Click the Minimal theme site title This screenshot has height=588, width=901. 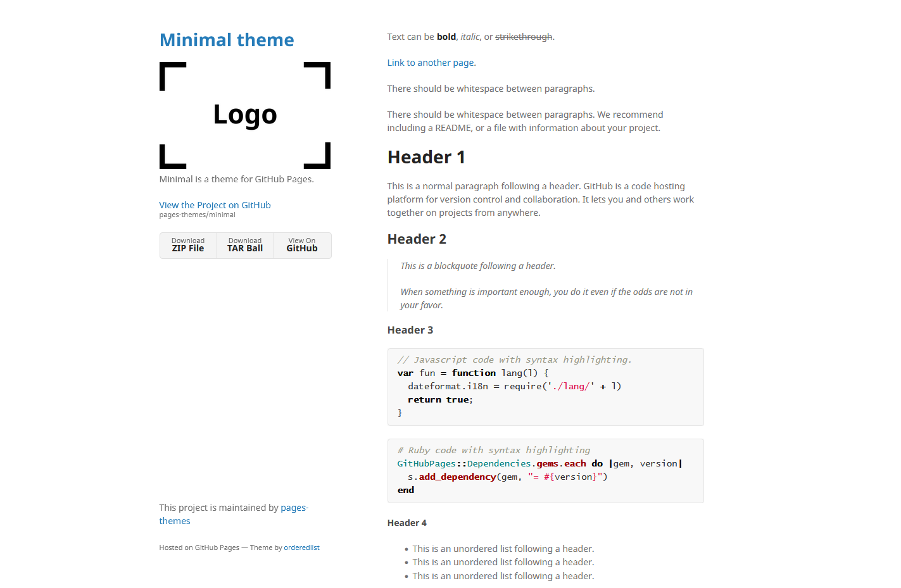point(227,40)
